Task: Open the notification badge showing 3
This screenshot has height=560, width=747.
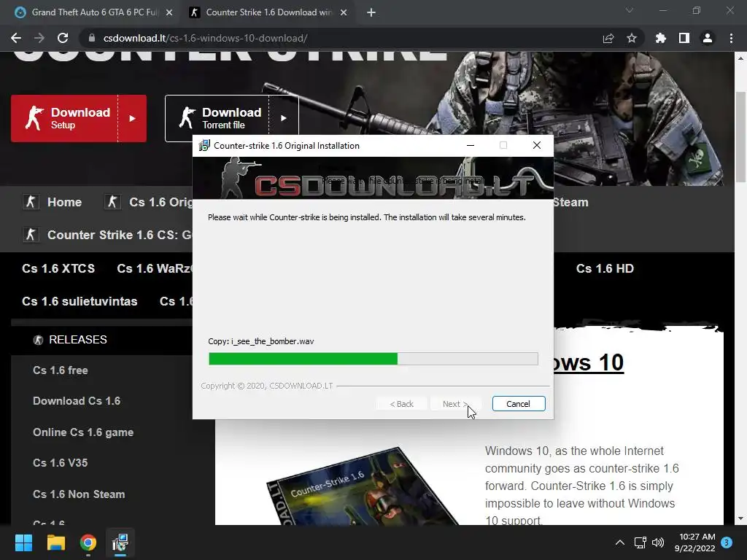Action: pos(727,542)
